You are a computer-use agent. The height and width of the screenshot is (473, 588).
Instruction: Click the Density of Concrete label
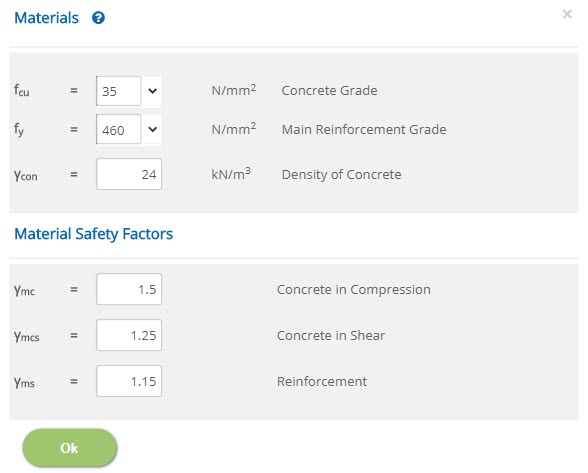(341, 175)
